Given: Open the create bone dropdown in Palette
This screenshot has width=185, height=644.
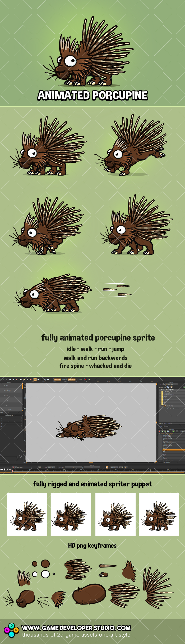Looking at the screenshot, I should [172, 384].
